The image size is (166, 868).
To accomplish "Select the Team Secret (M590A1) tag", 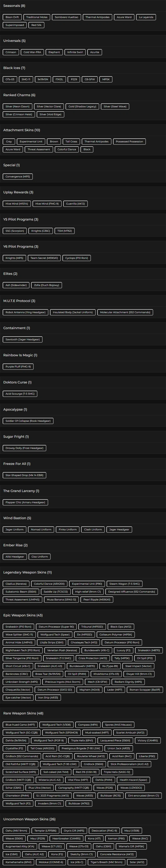I will point(44,258).
